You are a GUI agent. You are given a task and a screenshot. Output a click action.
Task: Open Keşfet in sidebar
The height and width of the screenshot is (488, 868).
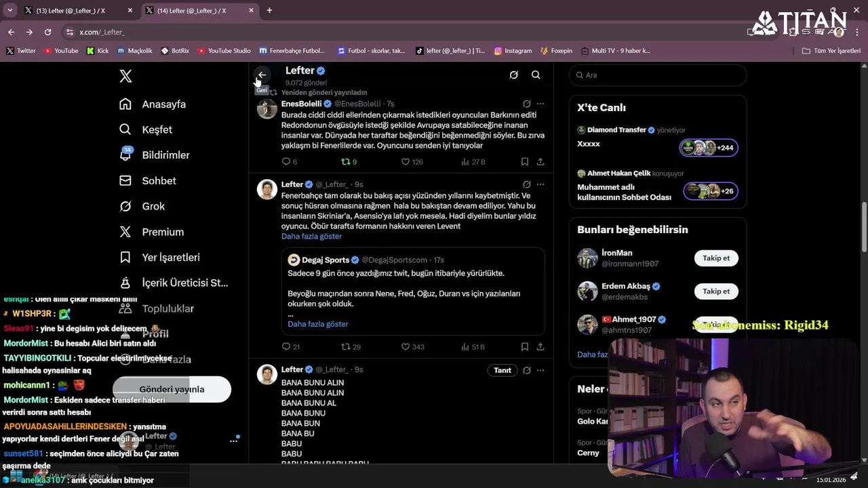[146, 129]
